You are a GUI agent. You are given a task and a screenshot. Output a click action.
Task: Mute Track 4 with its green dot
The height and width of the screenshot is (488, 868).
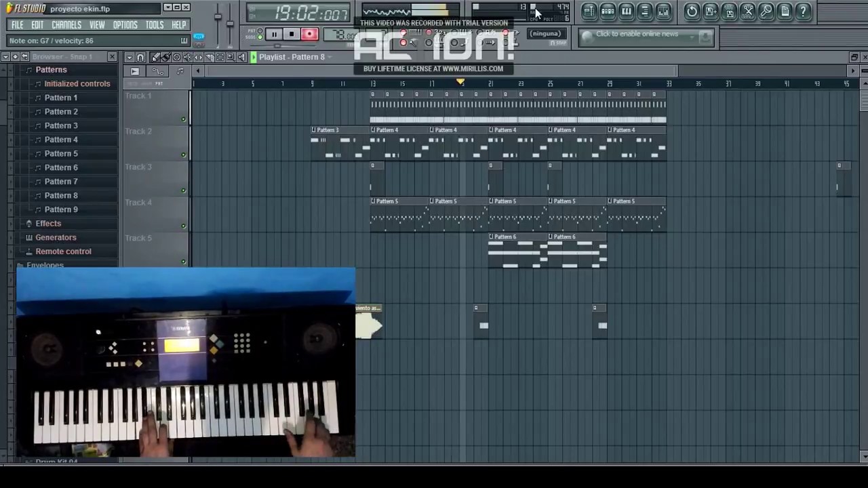(x=183, y=226)
